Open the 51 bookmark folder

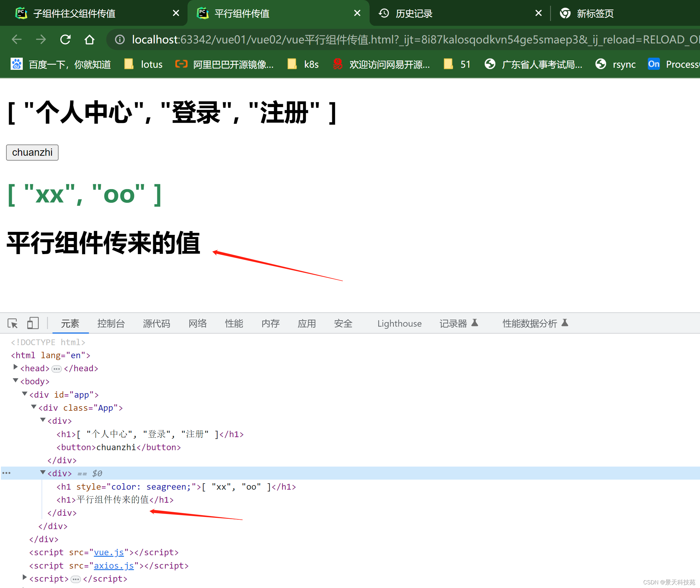tap(457, 64)
